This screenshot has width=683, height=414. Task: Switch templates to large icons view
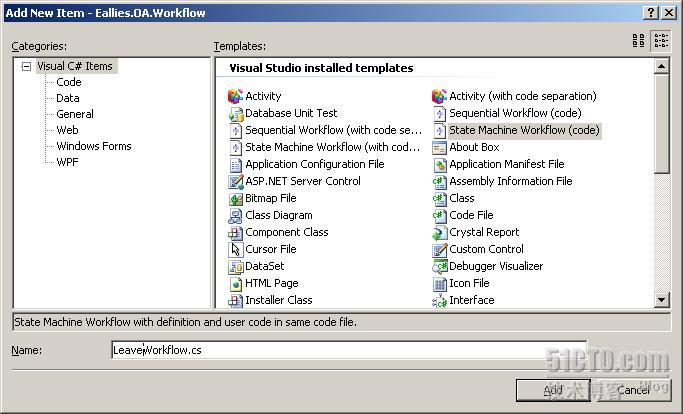coord(639,41)
